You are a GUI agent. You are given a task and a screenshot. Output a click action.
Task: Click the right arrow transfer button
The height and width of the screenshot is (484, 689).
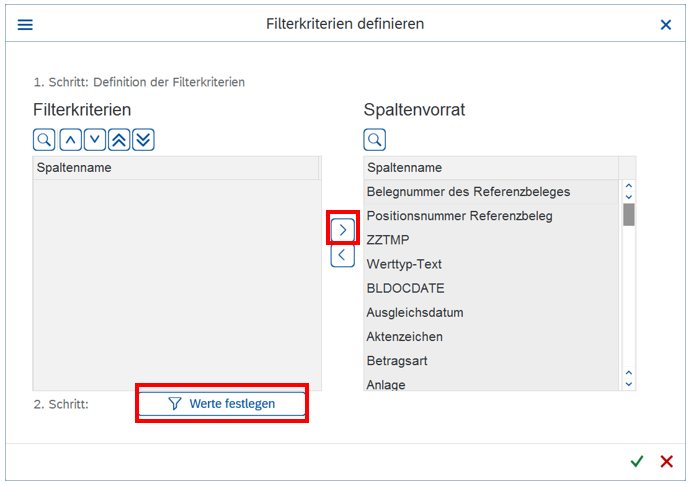343,229
